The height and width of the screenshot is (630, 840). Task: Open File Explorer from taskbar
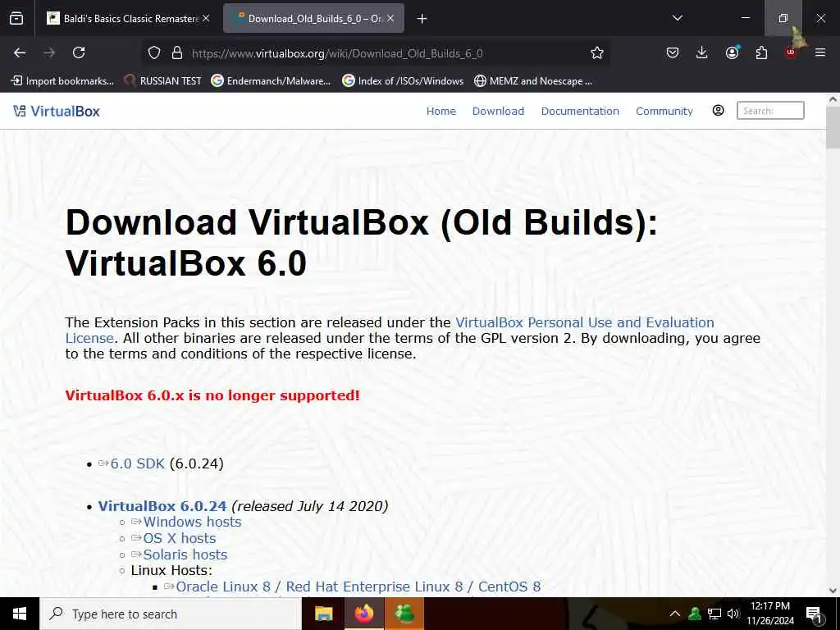click(x=323, y=614)
